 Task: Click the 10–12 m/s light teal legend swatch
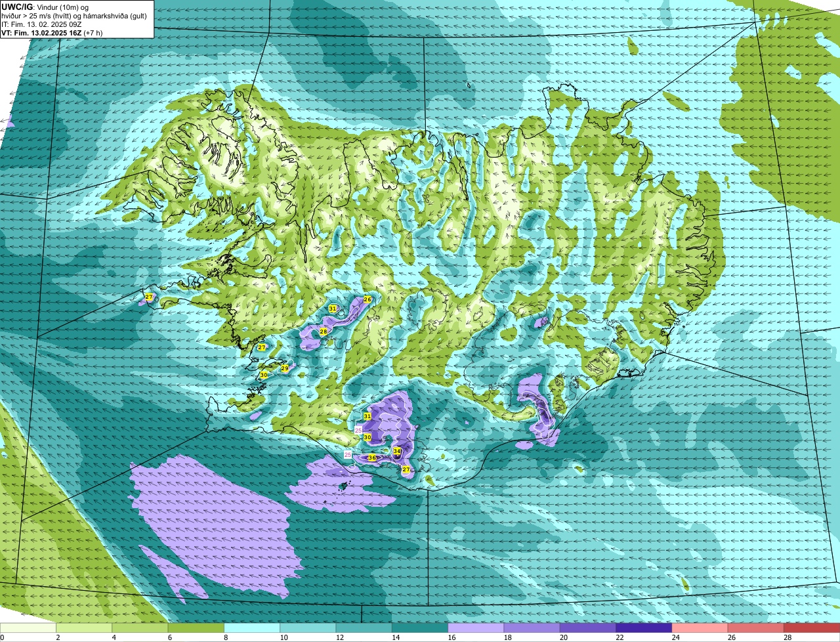pyautogui.click(x=308, y=628)
